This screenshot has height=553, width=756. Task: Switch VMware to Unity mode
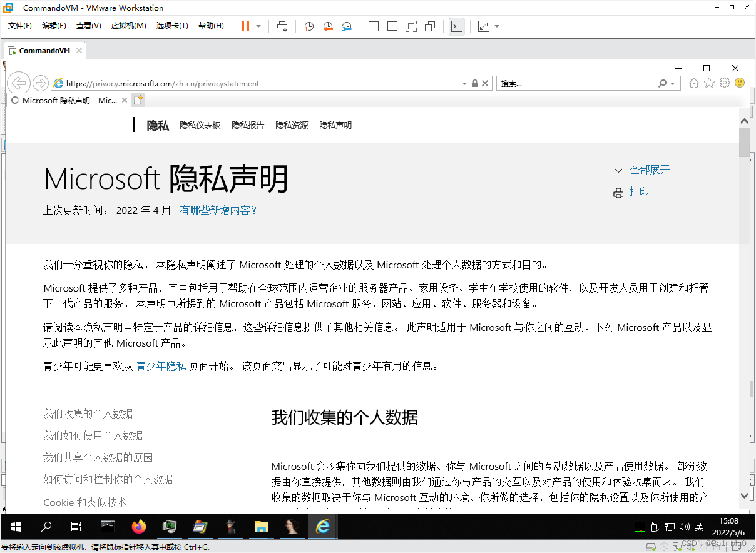pyautogui.click(x=430, y=26)
